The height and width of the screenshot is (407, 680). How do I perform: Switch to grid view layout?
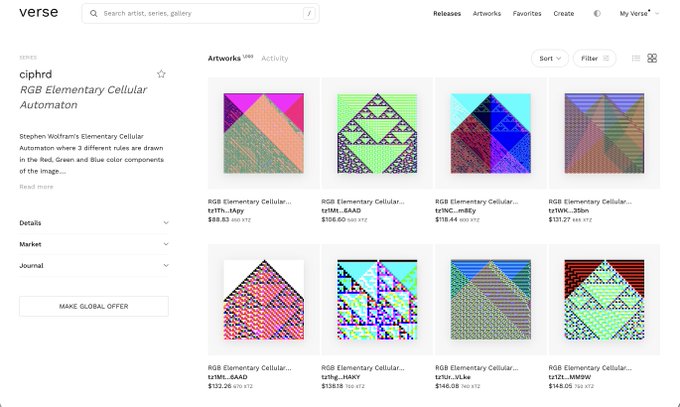[x=652, y=58]
